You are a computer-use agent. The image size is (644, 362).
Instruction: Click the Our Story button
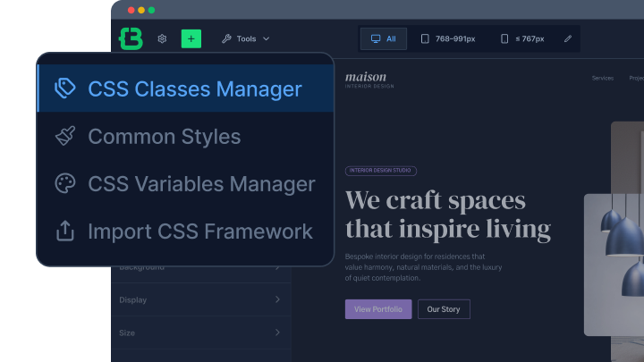444,309
